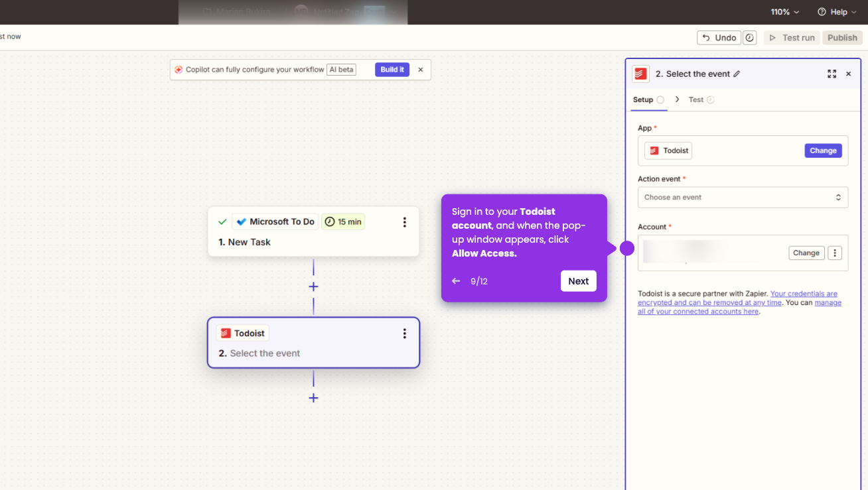Open Microsoft To Do step options menu
This screenshot has height=490, width=868.
pos(405,222)
